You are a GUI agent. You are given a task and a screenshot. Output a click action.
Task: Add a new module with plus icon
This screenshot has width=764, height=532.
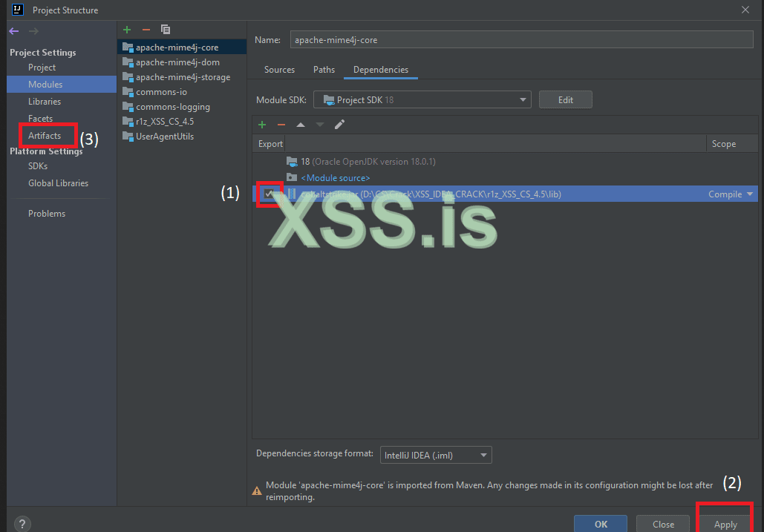[127, 30]
